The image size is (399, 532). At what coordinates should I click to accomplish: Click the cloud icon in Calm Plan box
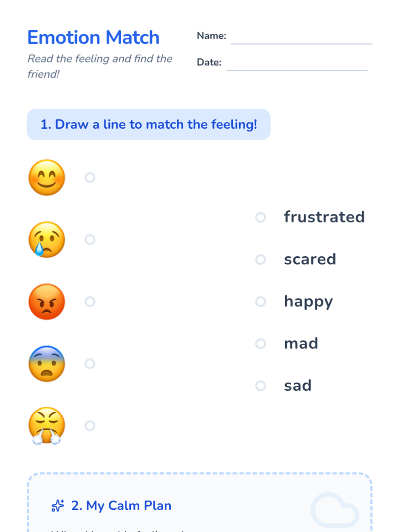click(x=335, y=510)
